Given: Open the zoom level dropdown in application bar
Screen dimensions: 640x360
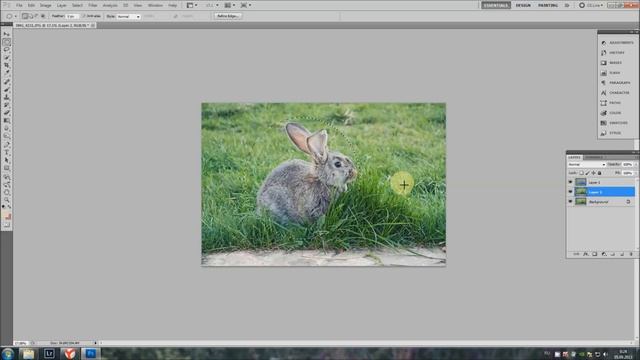Looking at the screenshot, I should (x=212, y=5).
